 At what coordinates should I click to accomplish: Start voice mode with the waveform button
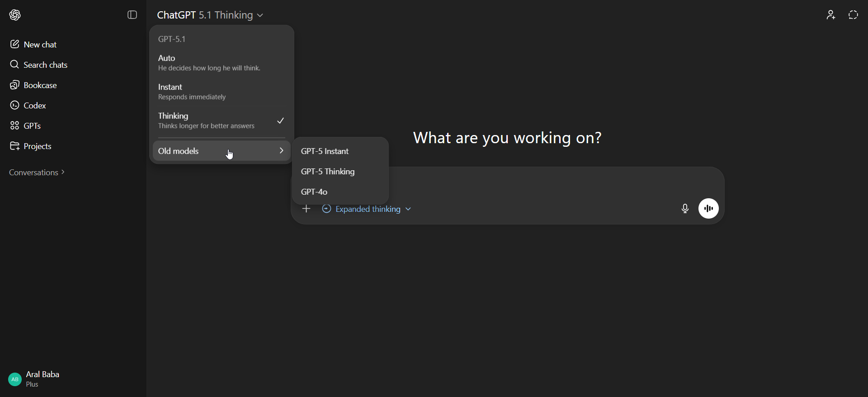pyautogui.click(x=708, y=209)
